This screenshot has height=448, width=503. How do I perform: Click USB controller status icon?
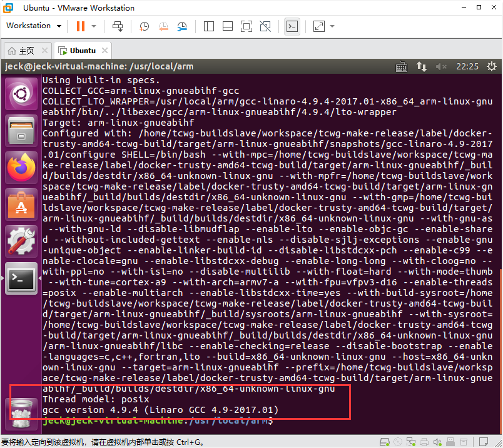(x=450, y=442)
